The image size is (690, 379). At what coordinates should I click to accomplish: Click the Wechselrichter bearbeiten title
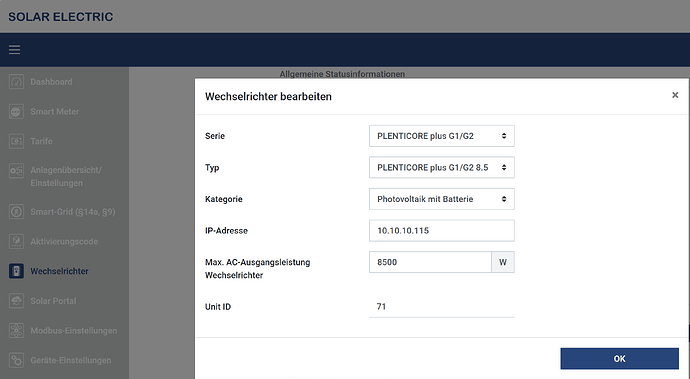pos(268,96)
